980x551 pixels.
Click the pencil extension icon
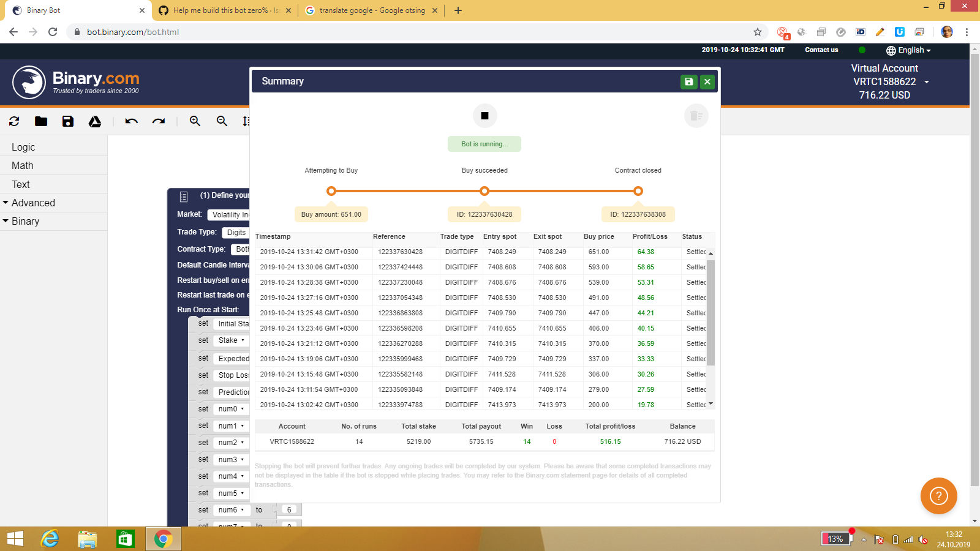pyautogui.click(x=880, y=32)
